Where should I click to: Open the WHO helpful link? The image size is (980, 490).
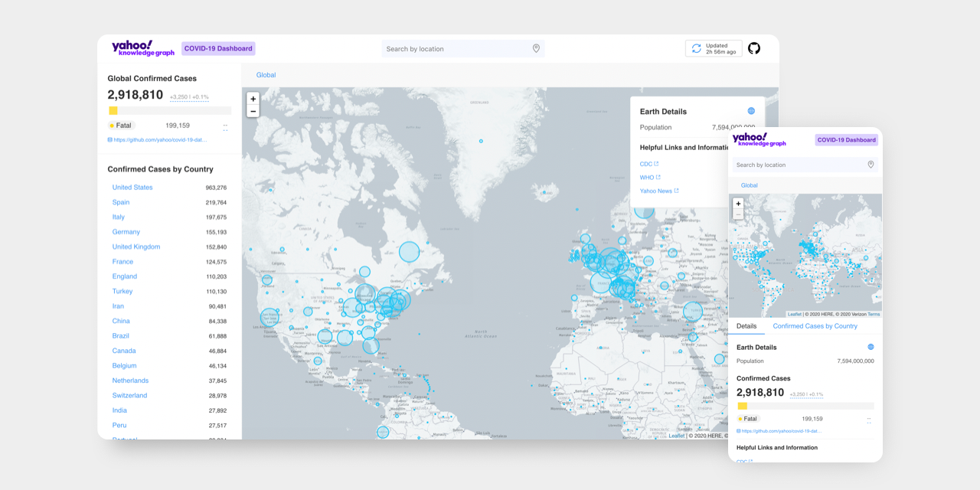[x=650, y=178]
